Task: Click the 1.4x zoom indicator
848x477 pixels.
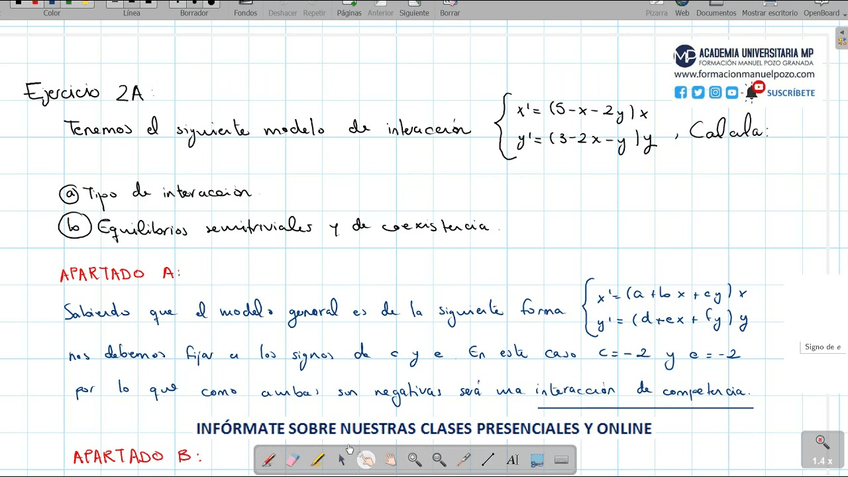Action: [822, 449]
